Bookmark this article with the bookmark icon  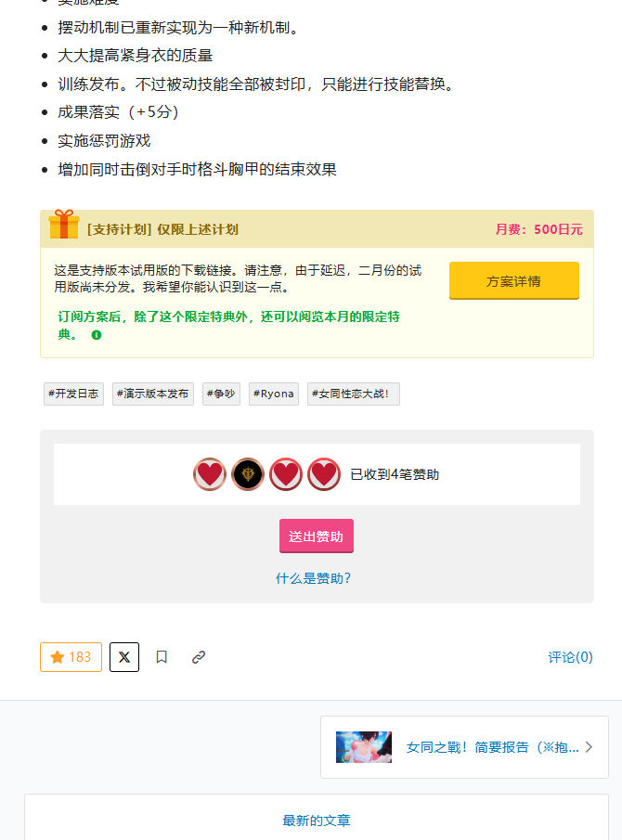point(162,656)
